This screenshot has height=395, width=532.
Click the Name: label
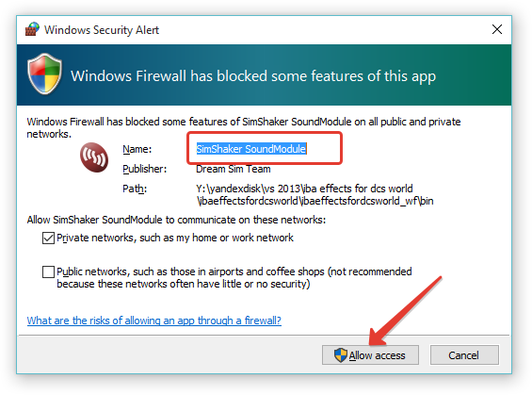(137, 149)
